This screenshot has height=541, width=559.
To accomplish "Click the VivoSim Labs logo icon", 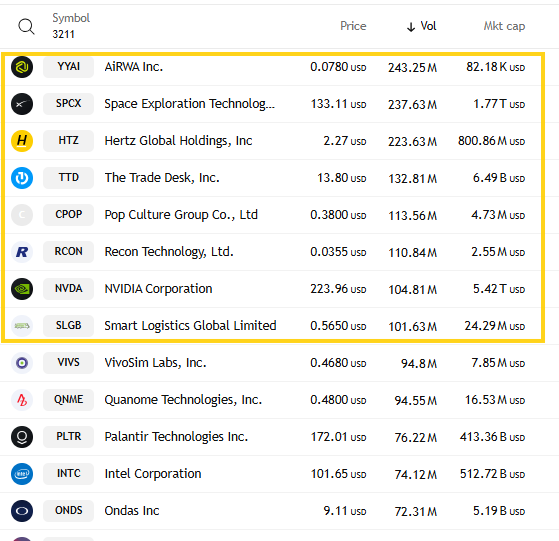I will coord(22,363).
